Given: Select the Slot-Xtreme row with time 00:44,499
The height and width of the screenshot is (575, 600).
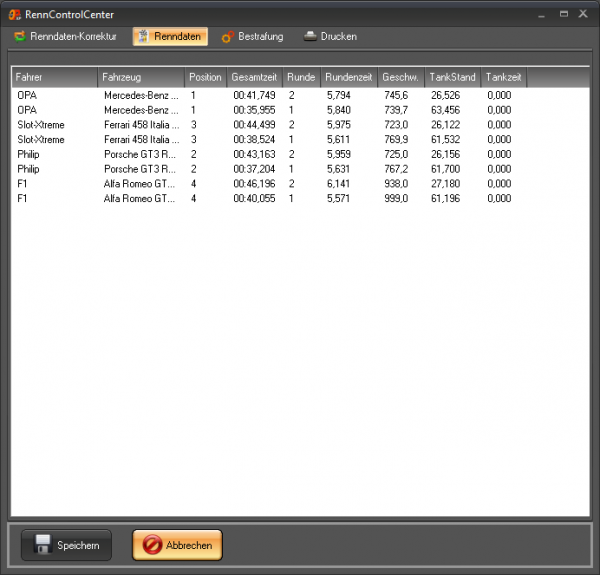Looking at the screenshot, I should pos(300,125).
